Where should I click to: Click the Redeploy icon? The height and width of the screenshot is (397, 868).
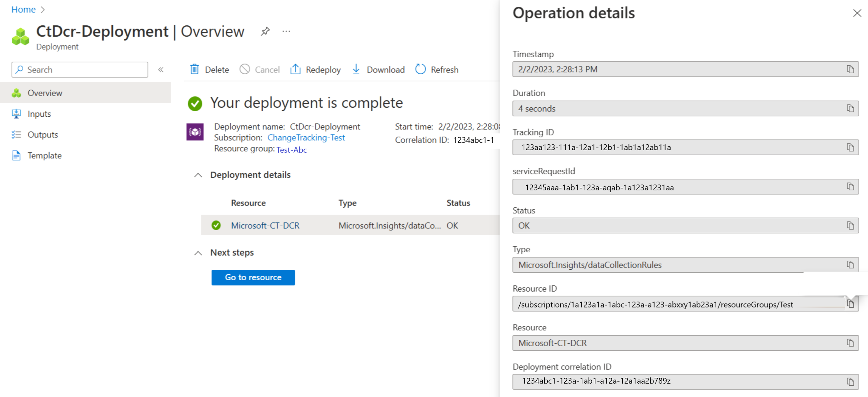tap(296, 69)
